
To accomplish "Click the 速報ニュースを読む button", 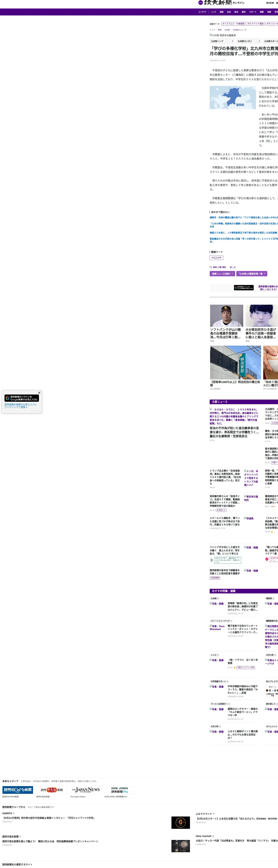I will tap(222, 274).
